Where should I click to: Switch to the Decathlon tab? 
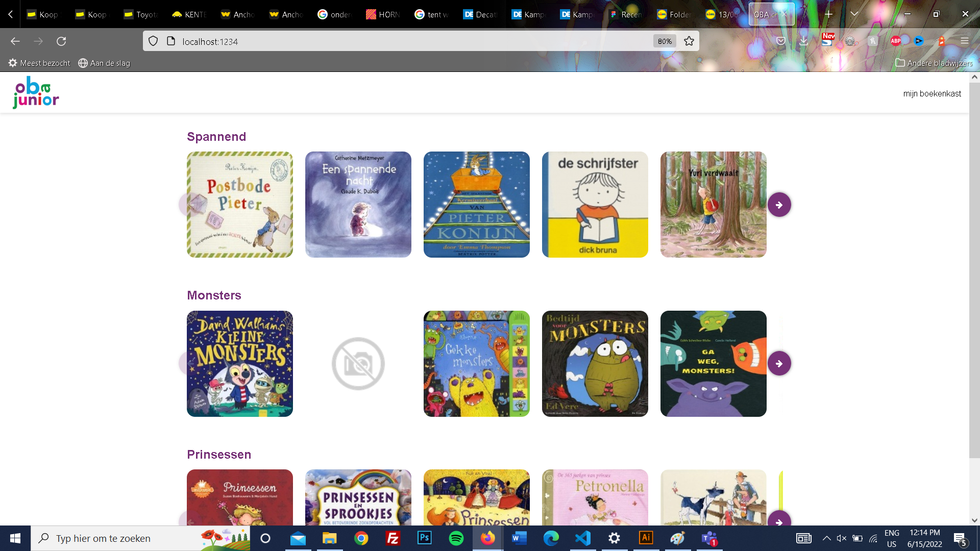point(480,14)
